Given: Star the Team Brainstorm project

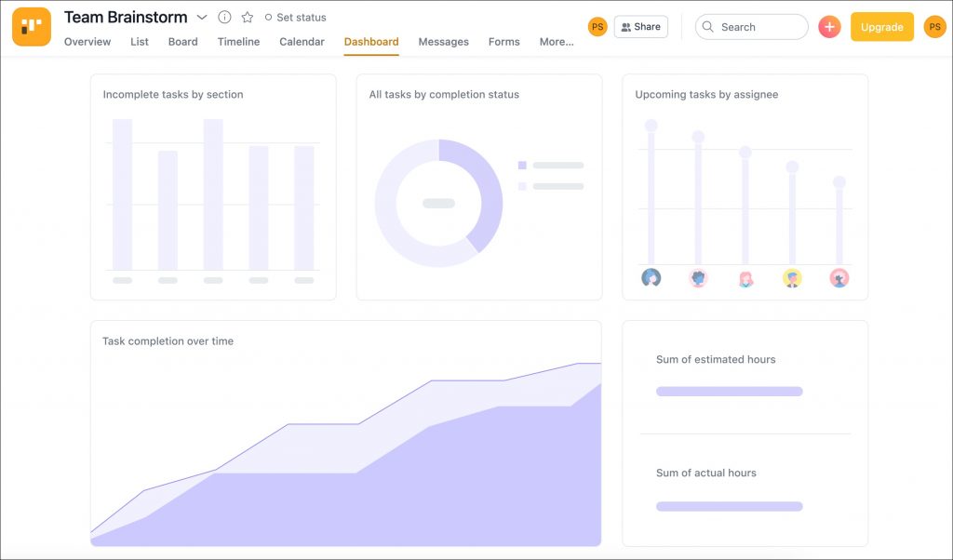Looking at the screenshot, I should pos(247,18).
